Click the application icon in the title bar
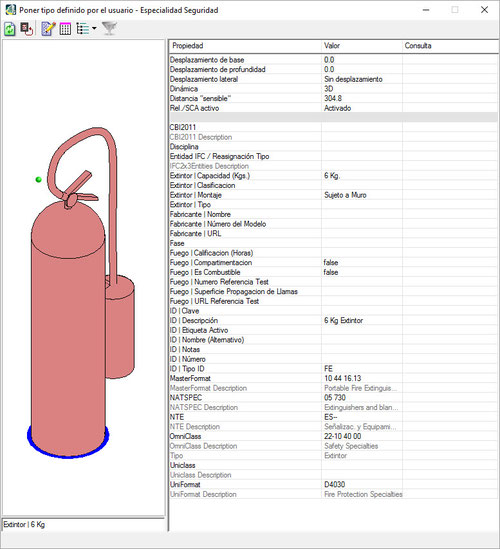The image size is (500, 549). tap(11, 9)
